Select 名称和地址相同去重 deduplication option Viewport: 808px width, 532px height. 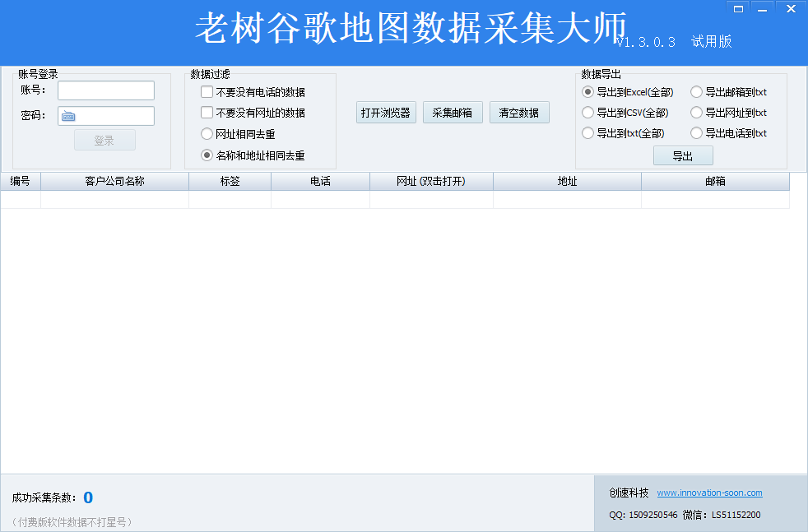[207, 155]
